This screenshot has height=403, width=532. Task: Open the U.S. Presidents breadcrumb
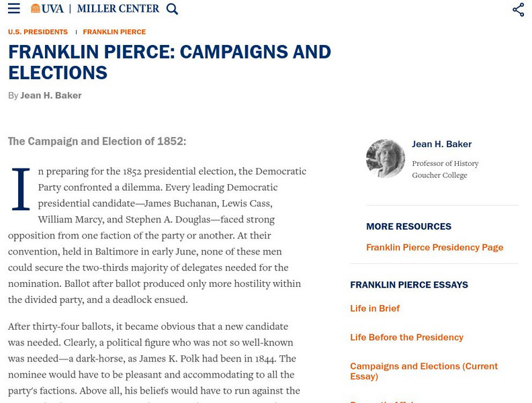tap(38, 32)
